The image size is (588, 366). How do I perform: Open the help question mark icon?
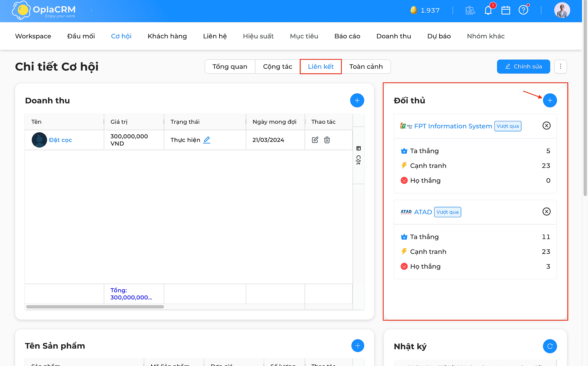[523, 10]
